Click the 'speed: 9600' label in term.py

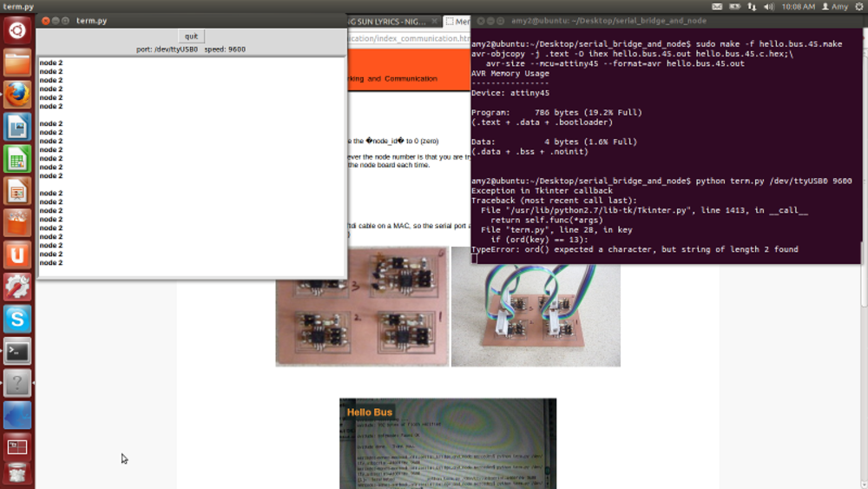pos(225,50)
